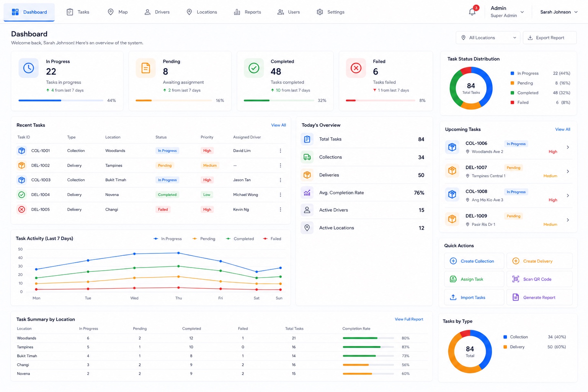Click Assign Task quick action
588x392 pixels.
tap(474, 279)
